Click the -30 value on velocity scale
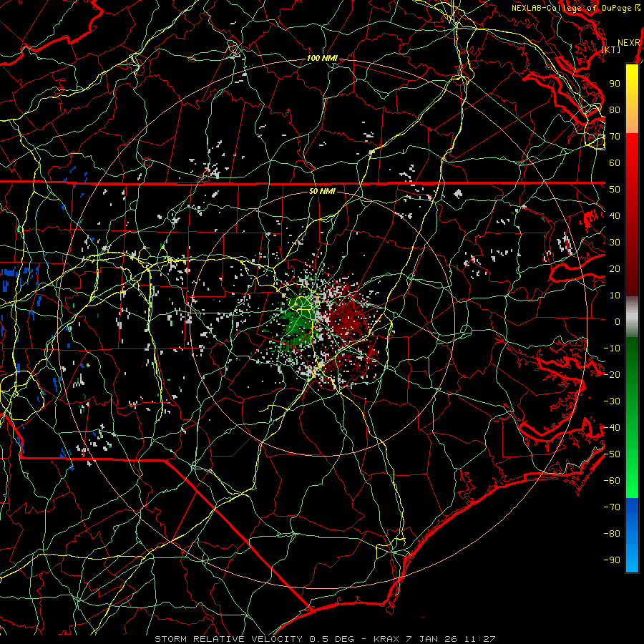This screenshot has width=644, height=644. tap(612, 401)
